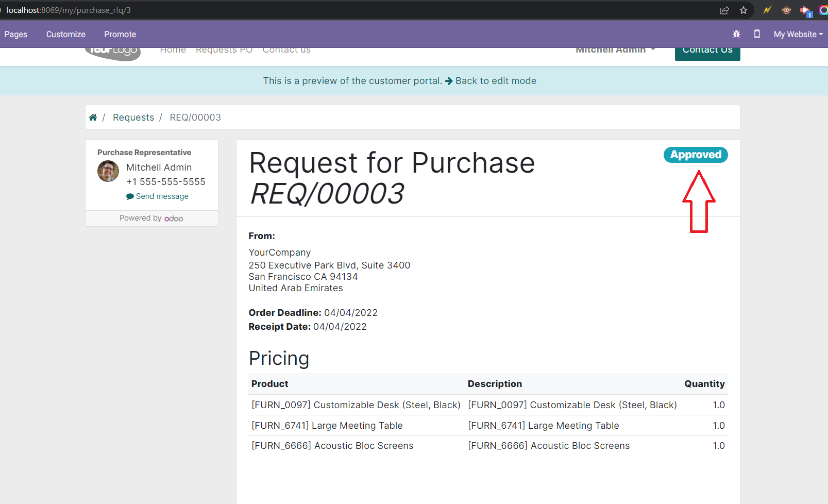Open the monkey face browser extension
Screen dimensions: 828x504
pos(786,10)
